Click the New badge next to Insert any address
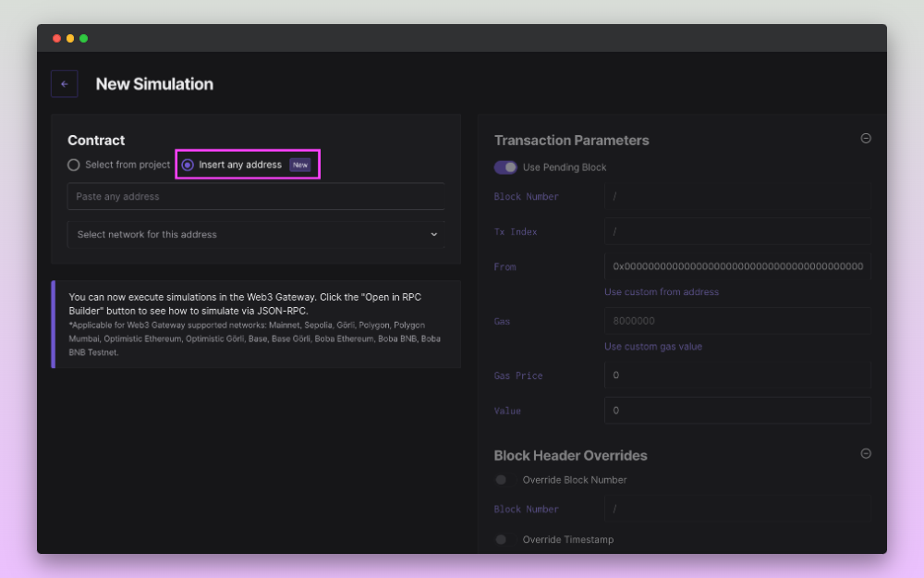This screenshot has height=578, width=924. 299,164
